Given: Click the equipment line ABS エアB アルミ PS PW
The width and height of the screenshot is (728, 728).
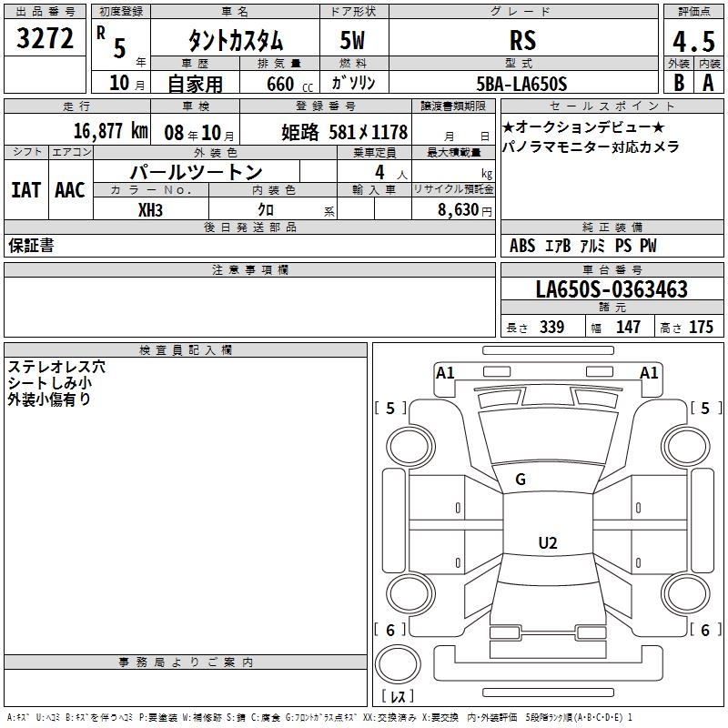Looking at the screenshot, I should tap(583, 246).
